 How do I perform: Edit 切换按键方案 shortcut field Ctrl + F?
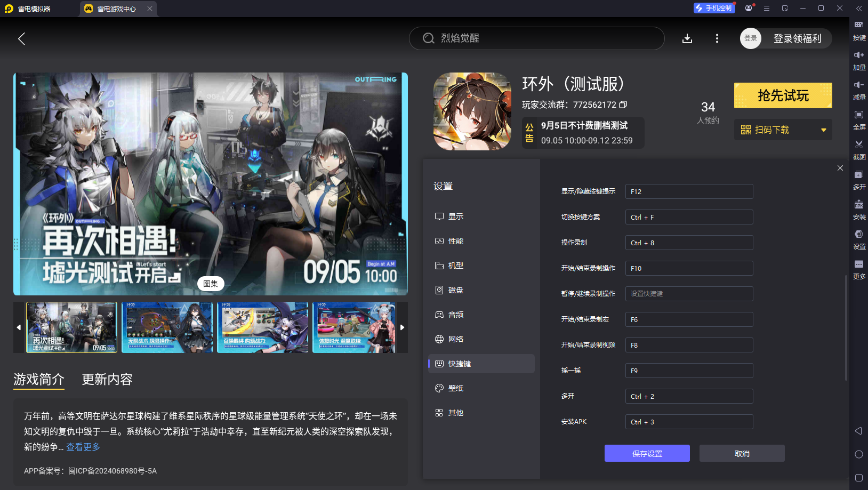click(689, 217)
